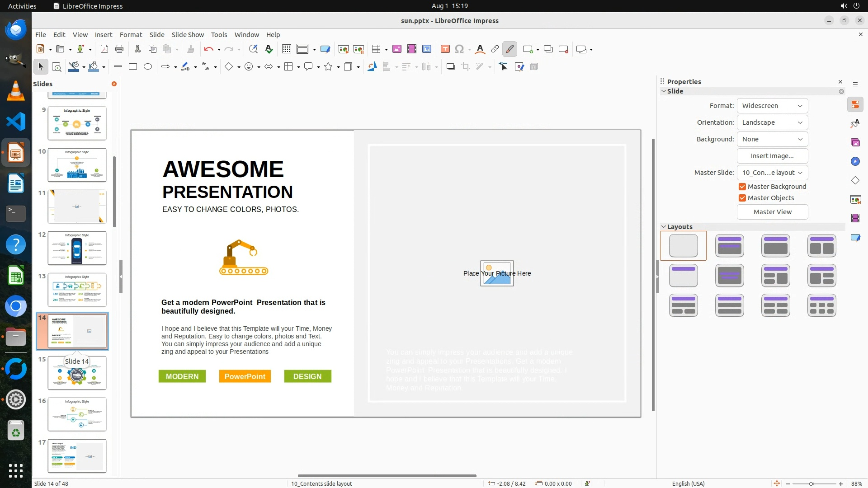Screen dimensions: 868x488
Task: Select the Rectangle drawing tool
Action: [x=132, y=67]
